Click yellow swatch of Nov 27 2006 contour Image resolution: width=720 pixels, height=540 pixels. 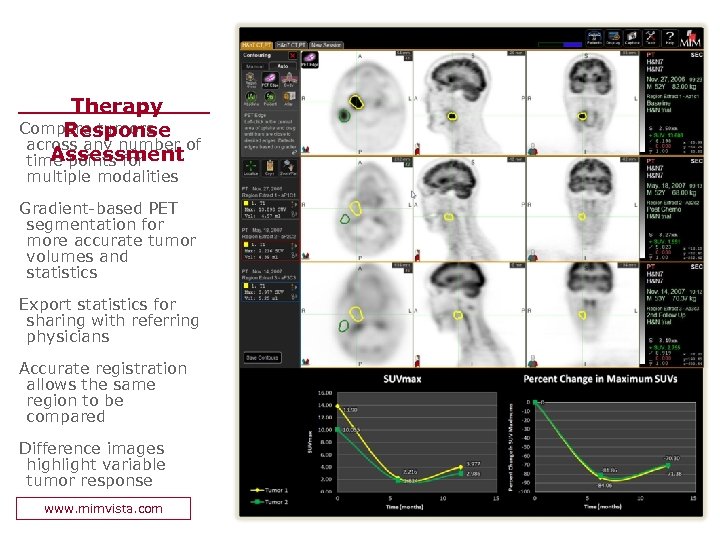(x=246, y=203)
